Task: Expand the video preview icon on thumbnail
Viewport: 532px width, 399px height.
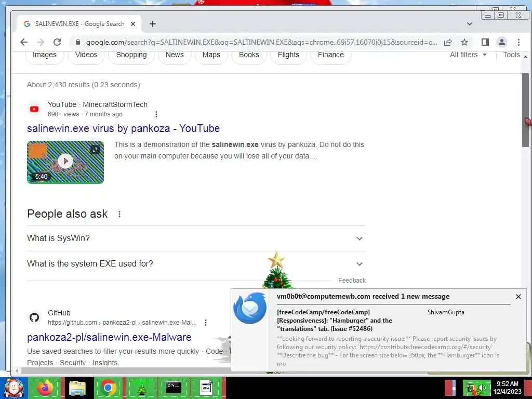Action: point(96,149)
